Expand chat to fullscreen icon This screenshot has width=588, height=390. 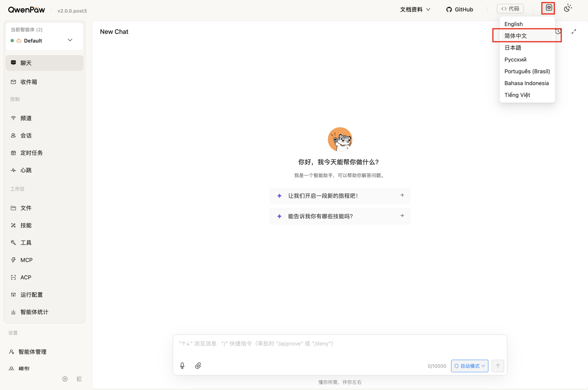point(574,32)
